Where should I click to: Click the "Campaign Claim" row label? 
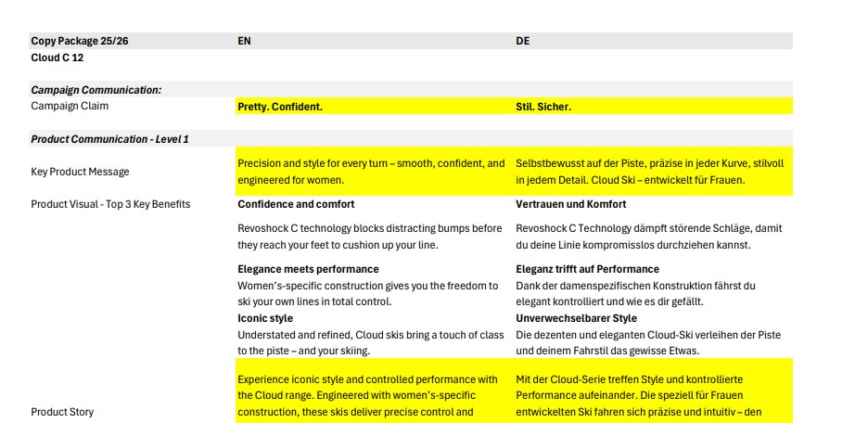click(70, 106)
